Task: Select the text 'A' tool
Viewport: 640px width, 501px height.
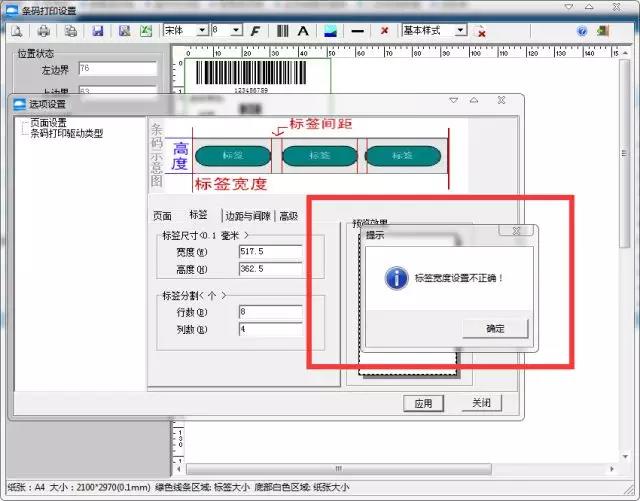Action: [x=303, y=31]
